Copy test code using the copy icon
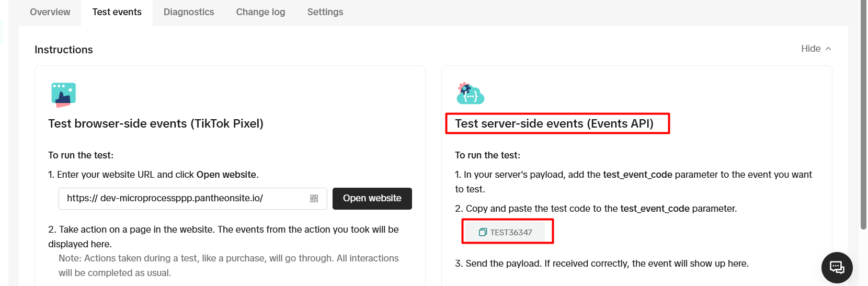The width and height of the screenshot is (868, 286). coord(483,232)
